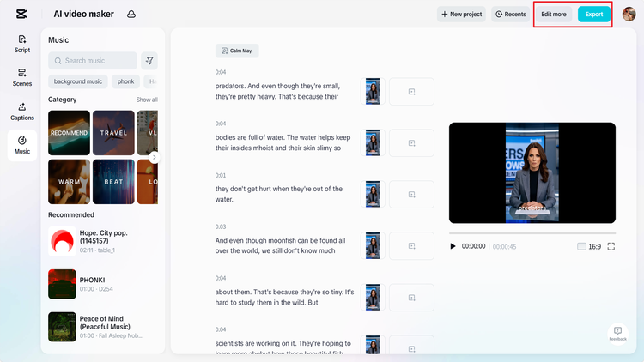Click the video progress slider

coord(532,233)
